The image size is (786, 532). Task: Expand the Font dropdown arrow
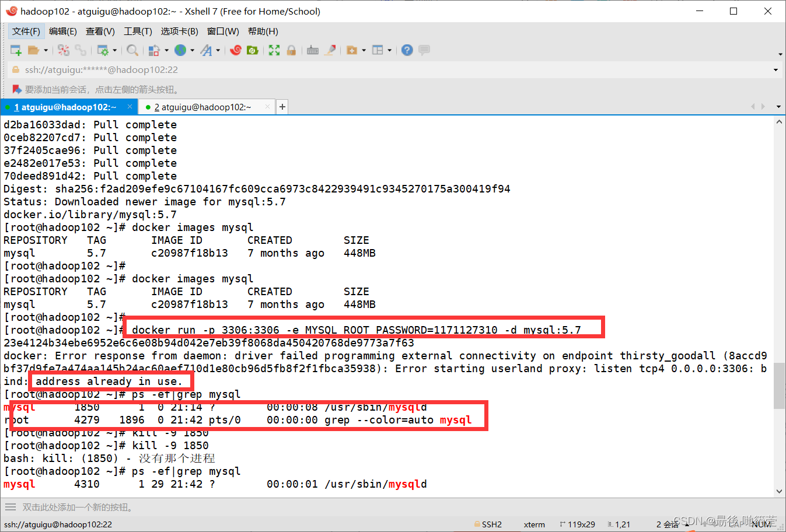click(x=218, y=50)
